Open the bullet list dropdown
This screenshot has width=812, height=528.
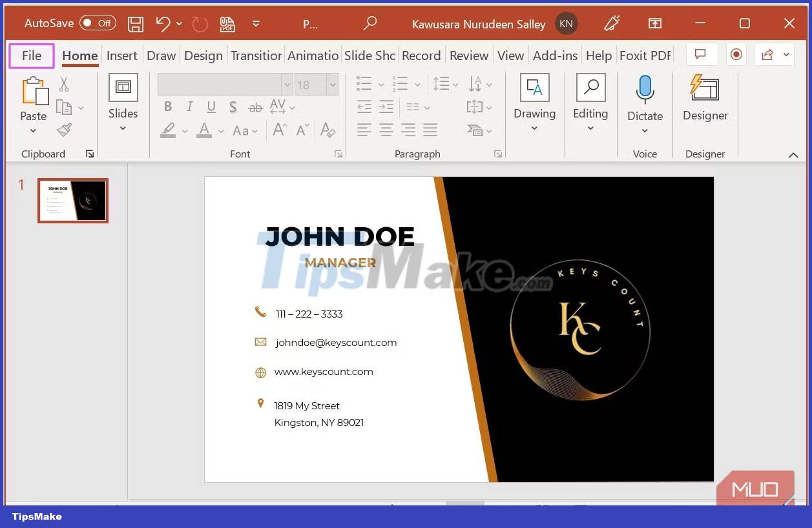tap(380, 83)
